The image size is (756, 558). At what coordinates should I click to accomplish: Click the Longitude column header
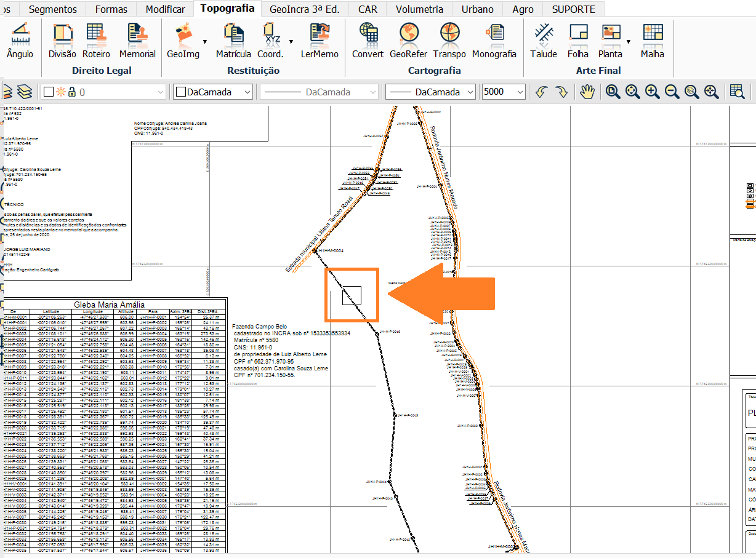tap(94, 312)
